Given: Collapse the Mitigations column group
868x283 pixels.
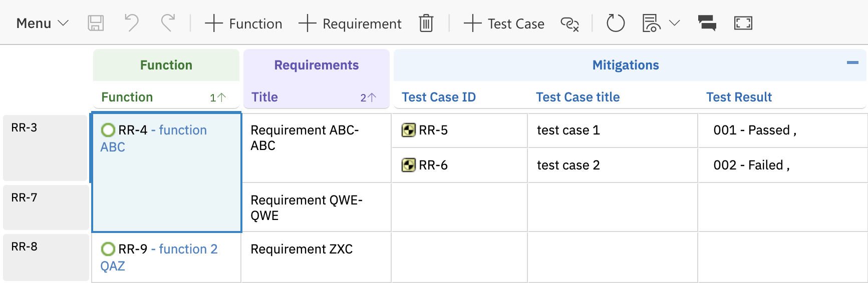Looking at the screenshot, I should tap(852, 63).
